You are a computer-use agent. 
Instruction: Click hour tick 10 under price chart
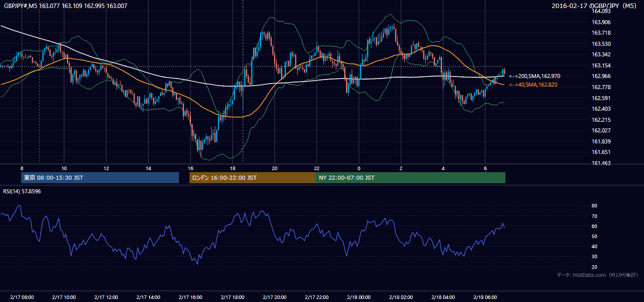tap(64, 168)
